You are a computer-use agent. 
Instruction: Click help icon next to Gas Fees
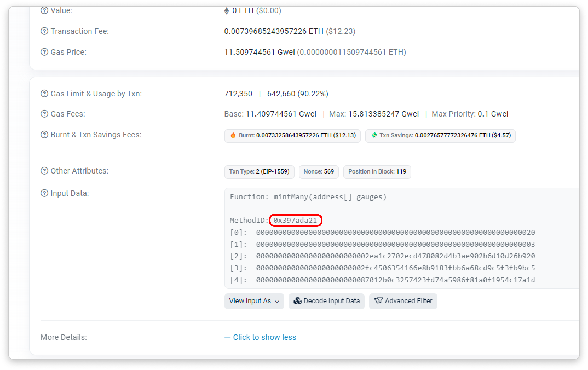[x=44, y=114]
